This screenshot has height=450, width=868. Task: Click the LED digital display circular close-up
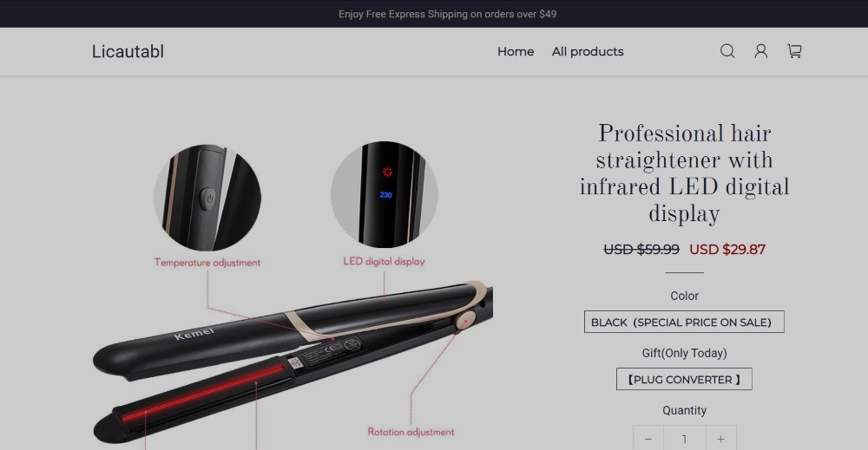click(x=385, y=194)
